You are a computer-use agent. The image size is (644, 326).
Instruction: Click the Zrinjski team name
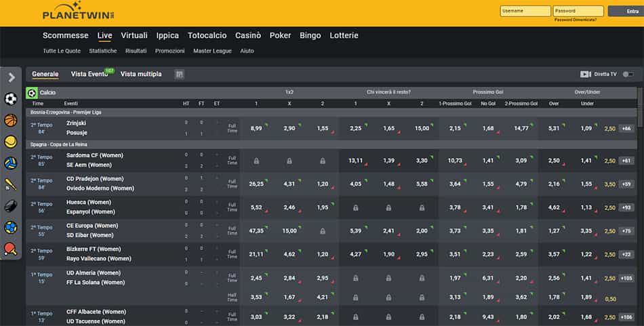tap(77, 123)
